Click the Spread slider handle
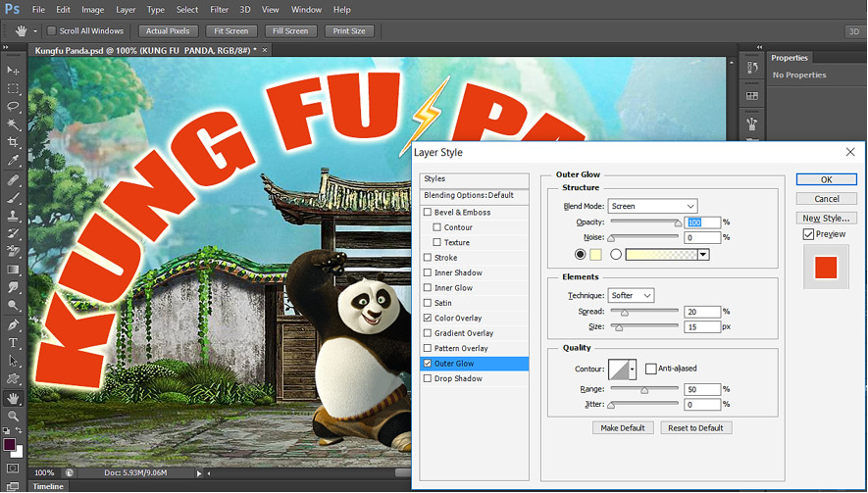 pyautogui.click(x=625, y=313)
